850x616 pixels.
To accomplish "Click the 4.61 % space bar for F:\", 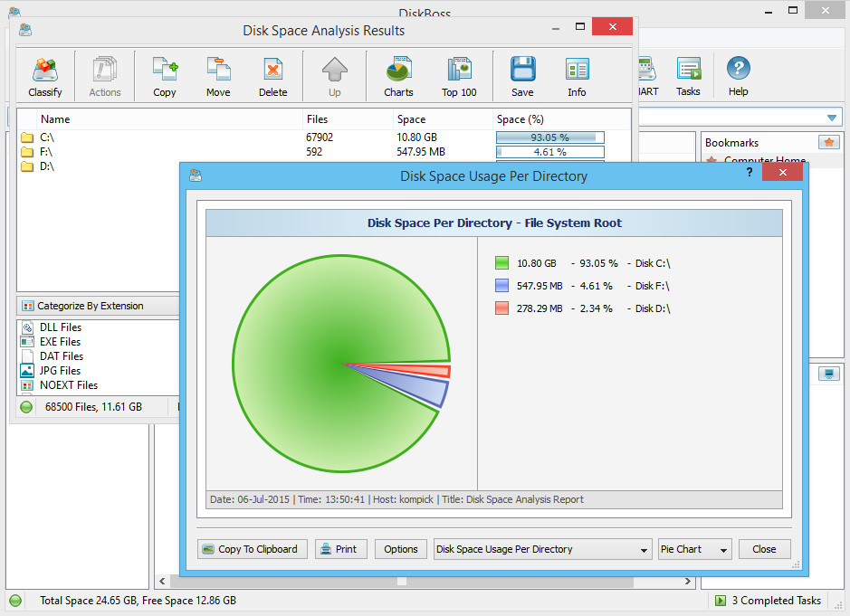I will pyautogui.click(x=550, y=152).
